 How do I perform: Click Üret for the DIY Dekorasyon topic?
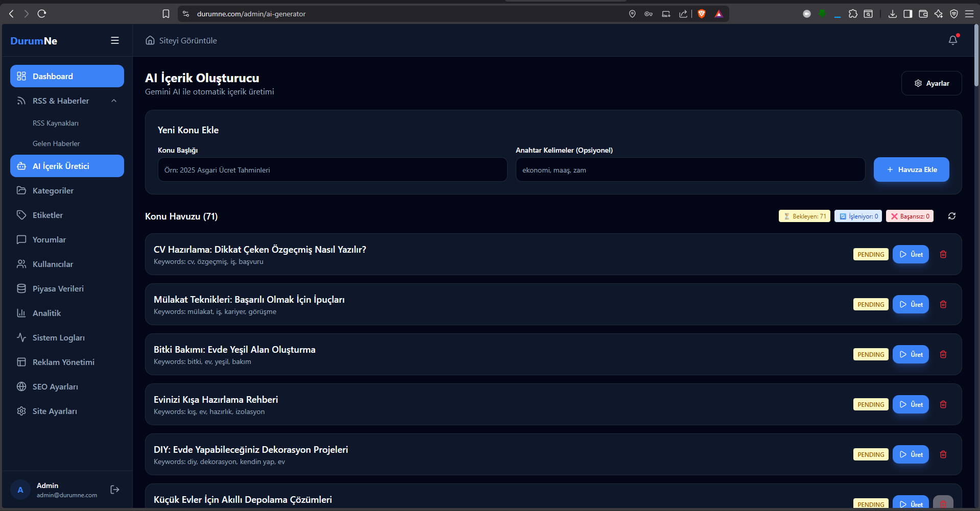tap(911, 454)
